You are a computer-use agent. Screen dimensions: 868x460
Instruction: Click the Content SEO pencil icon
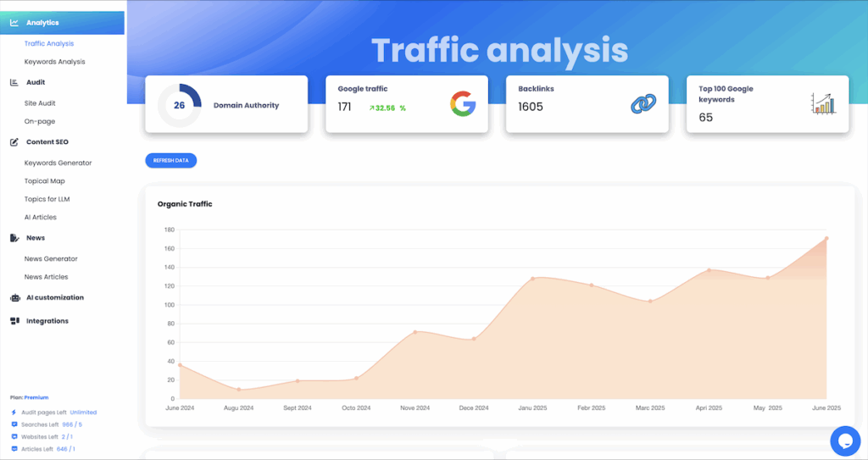click(x=14, y=142)
